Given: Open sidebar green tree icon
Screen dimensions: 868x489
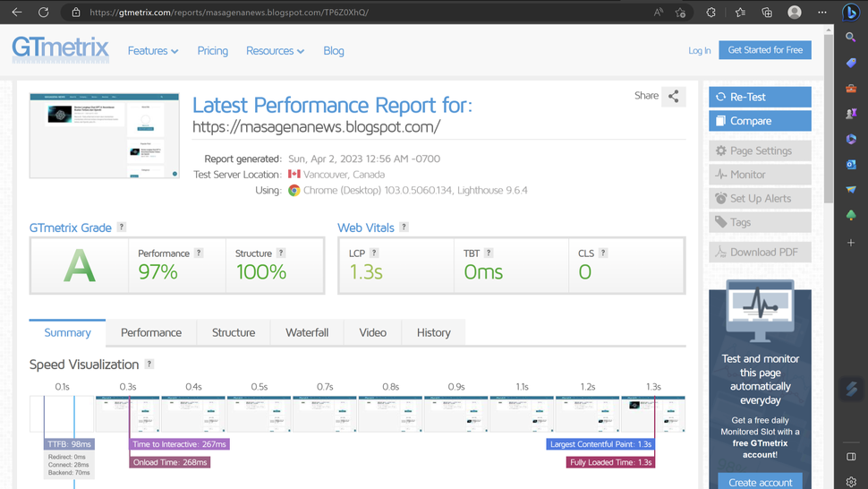Looking at the screenshot, I should click(x=851, y=215).
